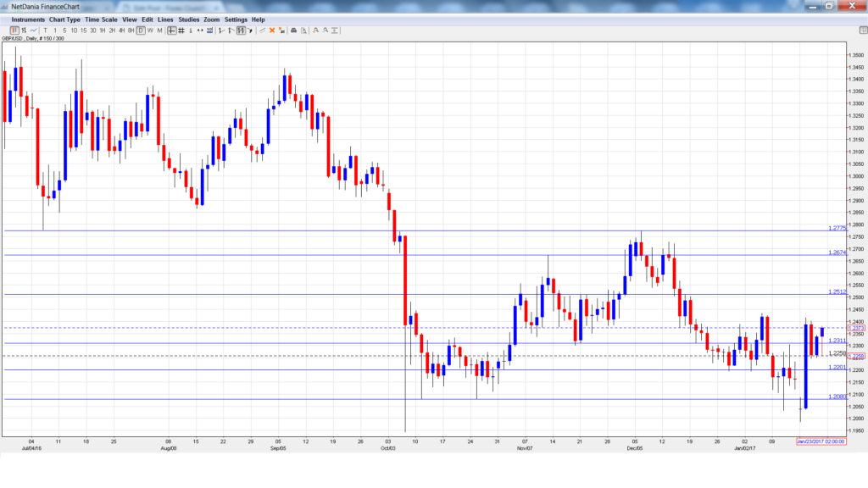
Task: Select the bar chart type icon
Action: coord(24,30)
